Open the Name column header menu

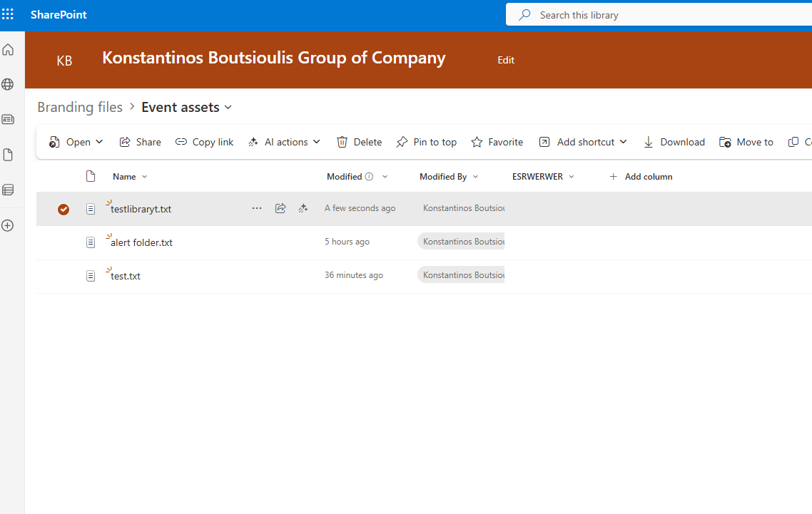pyautogui.click(x=130, y=177)
